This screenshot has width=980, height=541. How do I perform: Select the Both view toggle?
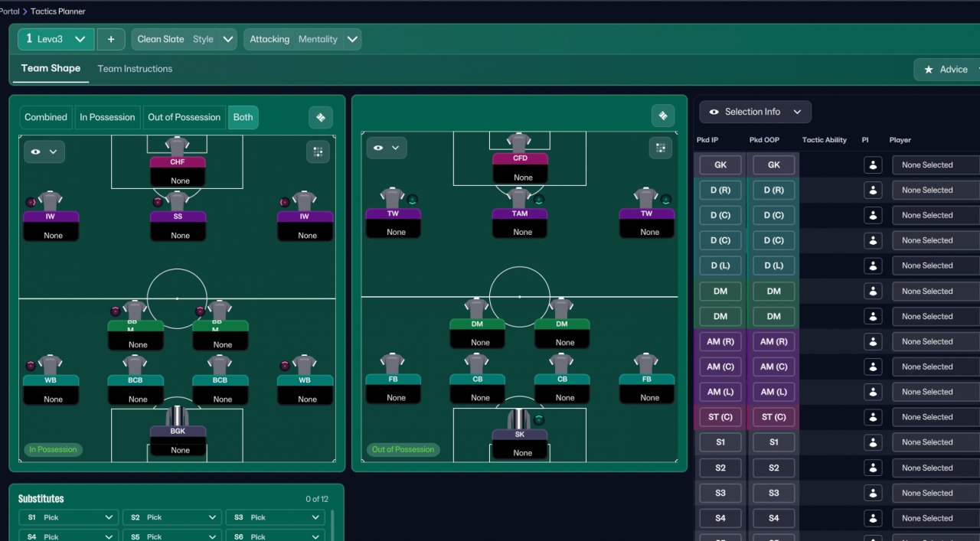[x=243, y=117]
